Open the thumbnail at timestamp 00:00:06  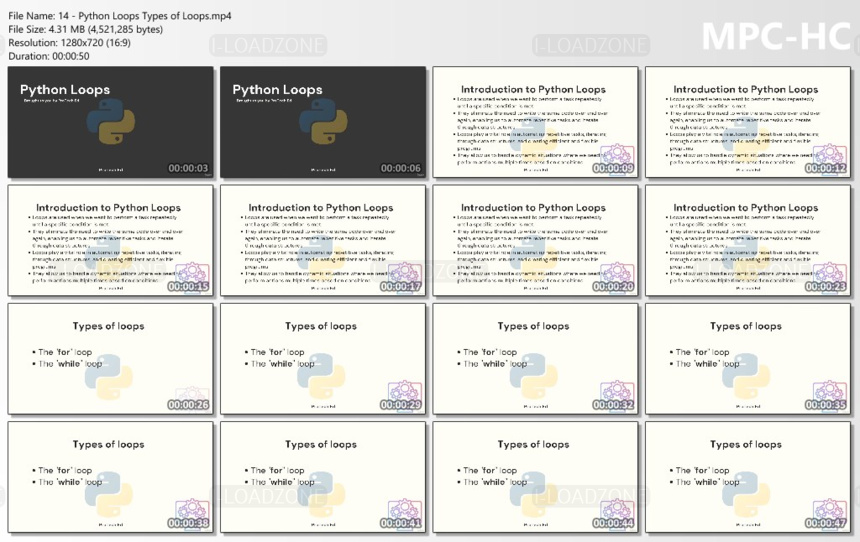[323, 122]
